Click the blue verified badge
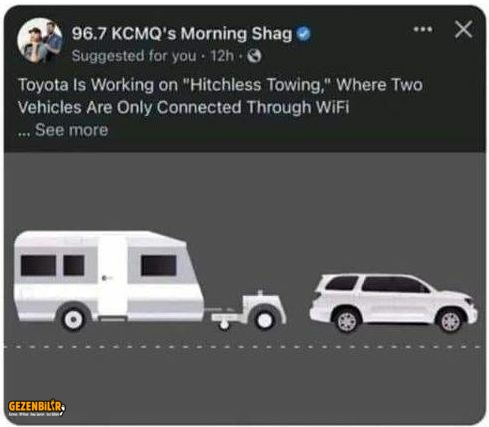 tap(303, 34)
